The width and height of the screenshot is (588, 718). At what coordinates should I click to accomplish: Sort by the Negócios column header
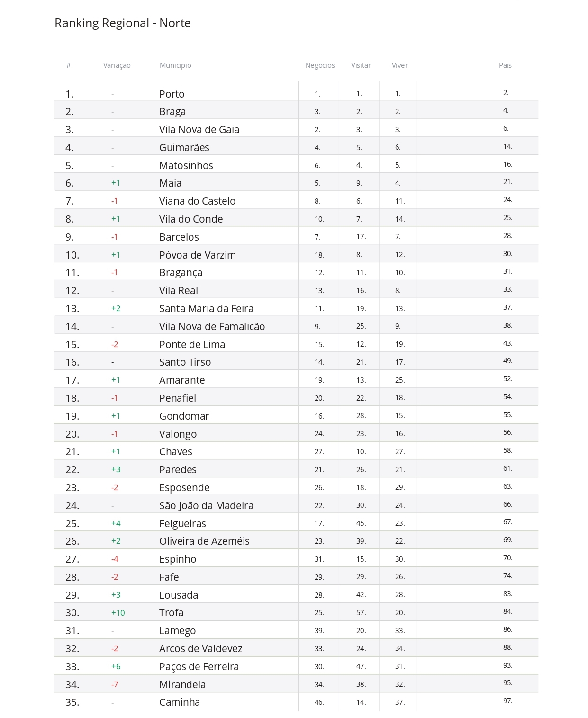[x=320, y=65]
